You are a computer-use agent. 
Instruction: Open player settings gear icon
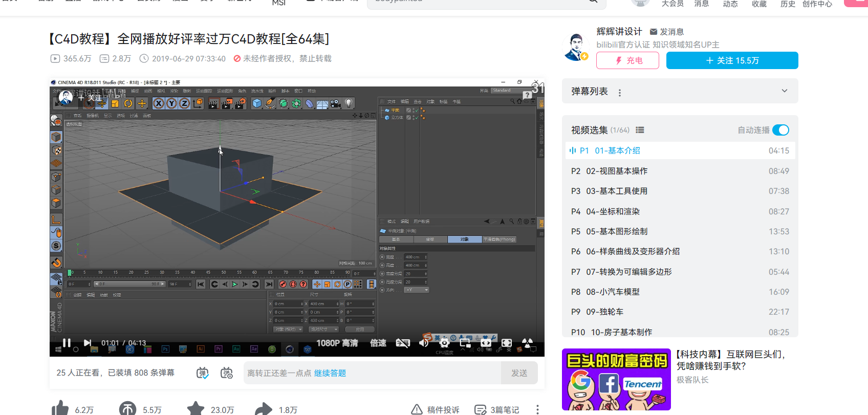tap(444, 343)
